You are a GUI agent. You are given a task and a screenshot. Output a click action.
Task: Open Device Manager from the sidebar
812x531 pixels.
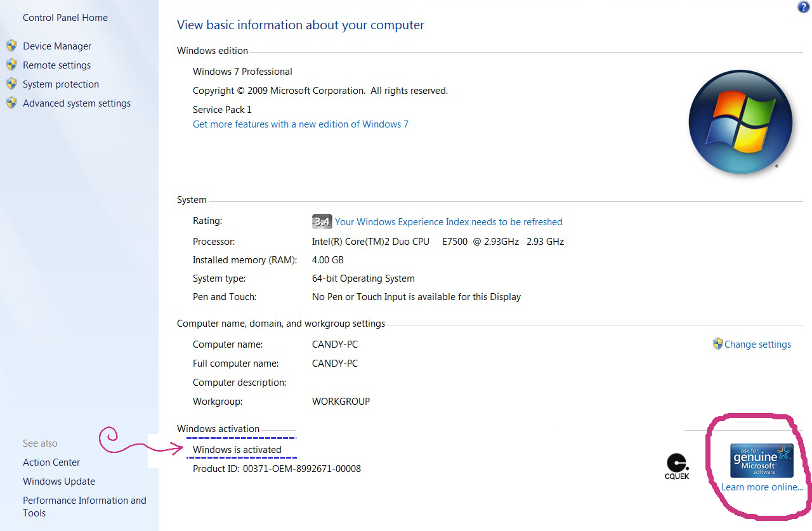[57, 46]
